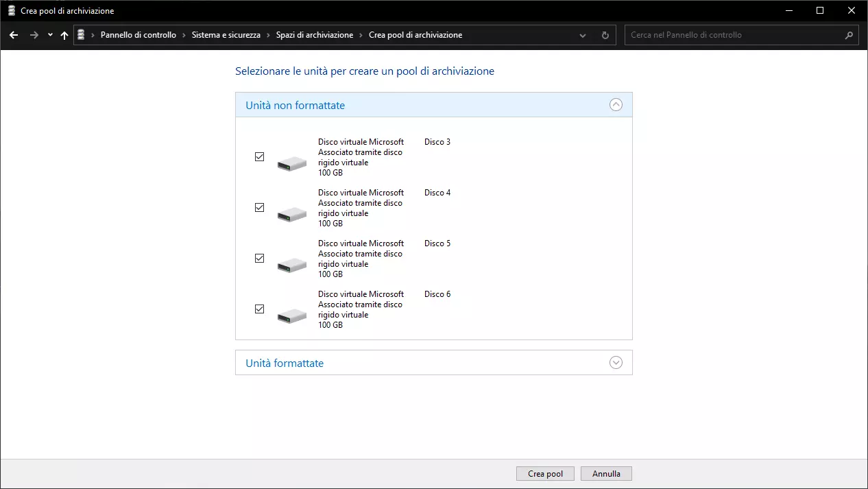Open recent locations dropdown arrow
This screenshot has height=489, width=868.
50,35
